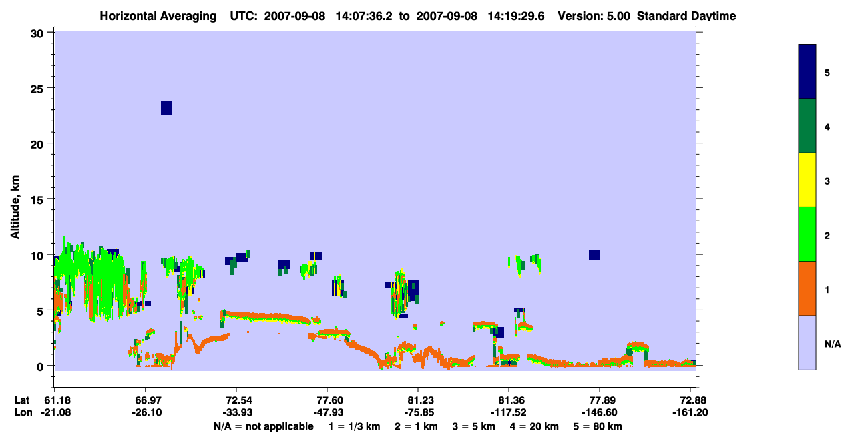Screen dimensions: 868x445
Task: Click the 'Standard Daytime' title text
Action: click(x=686, y=16)
